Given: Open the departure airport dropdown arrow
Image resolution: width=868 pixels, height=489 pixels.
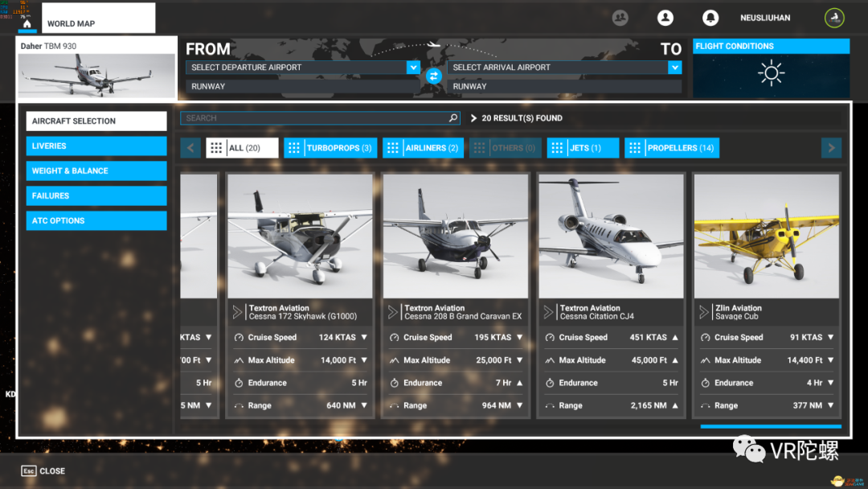Looking at the screenshot, I should tap(413, 67).
